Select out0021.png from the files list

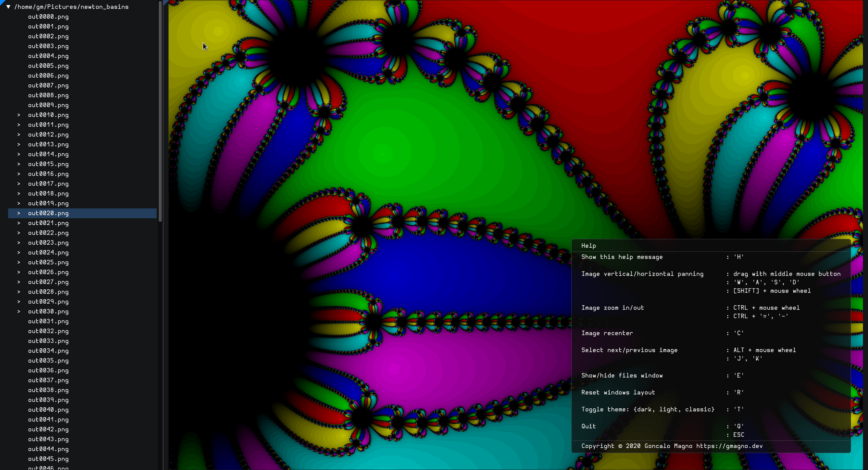click(x=48, y=223)
